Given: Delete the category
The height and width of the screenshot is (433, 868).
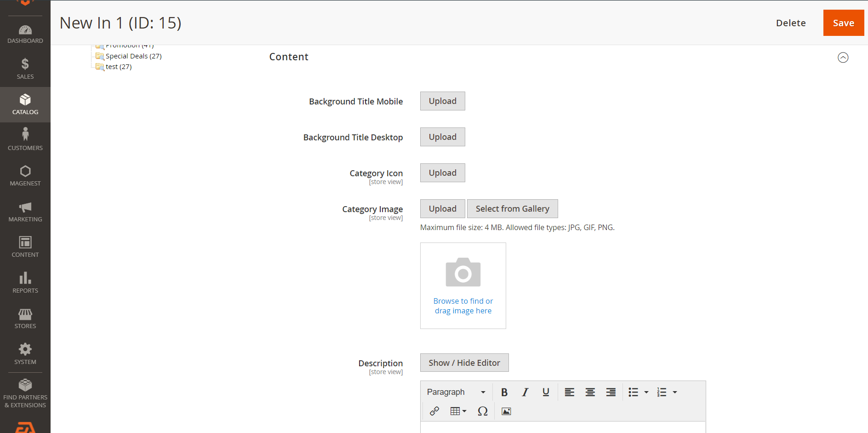Looking at the screenshot, I should (x=791, y=23).
